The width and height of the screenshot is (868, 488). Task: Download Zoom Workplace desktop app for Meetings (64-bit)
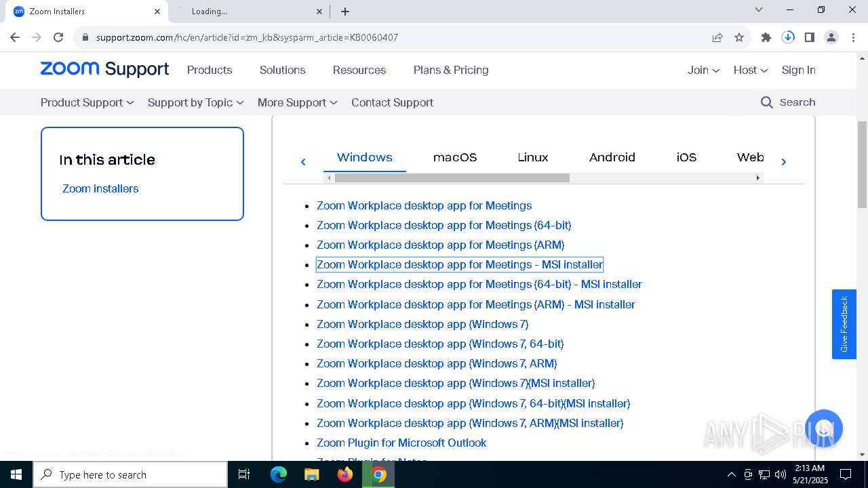(x=444, y=225)
